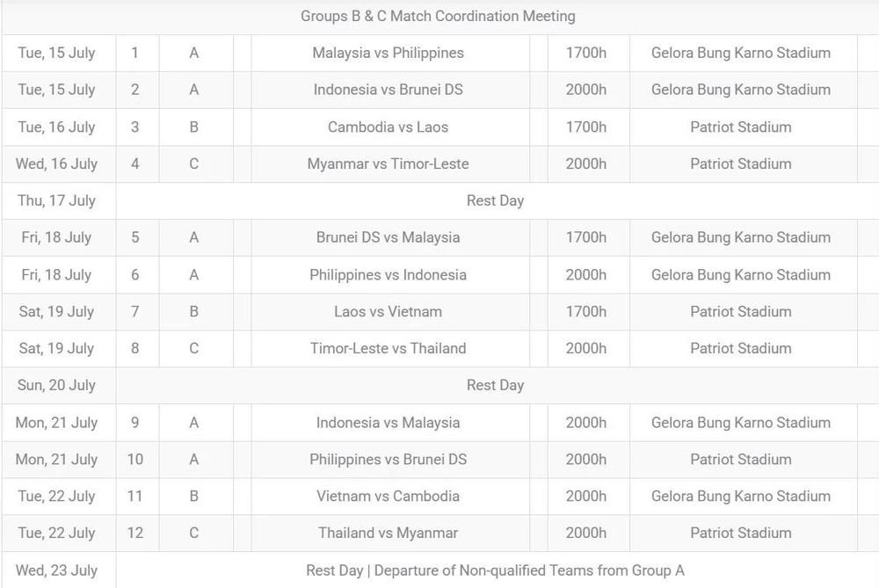Click the Sun, 20 July date cell
Screen dimensions: 879x588
[56, 385]
